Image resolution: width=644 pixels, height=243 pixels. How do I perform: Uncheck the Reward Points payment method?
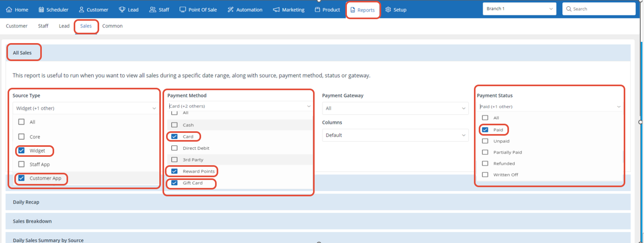coord(174,171)
